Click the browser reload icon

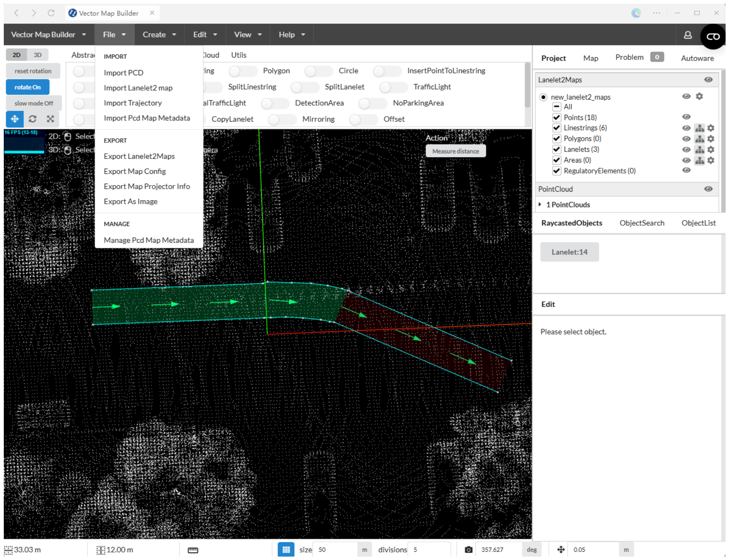[51, 13]
